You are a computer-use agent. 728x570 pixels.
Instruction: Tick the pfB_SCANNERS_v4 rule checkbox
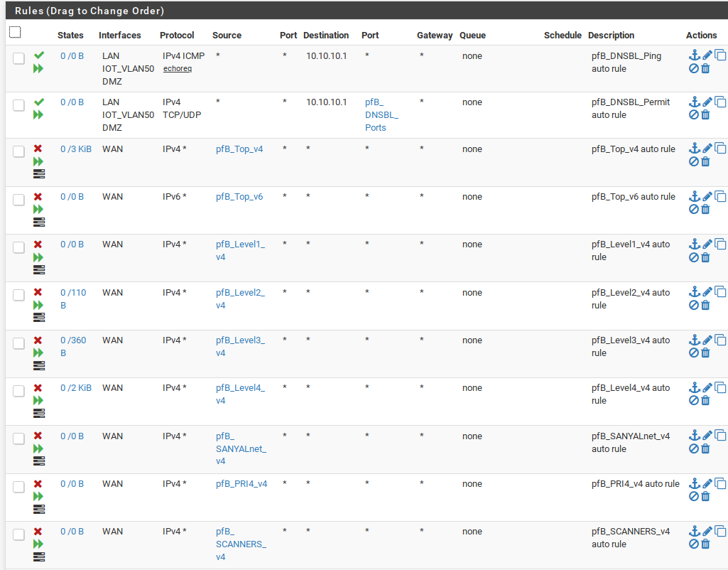click(x=18, y=534)
